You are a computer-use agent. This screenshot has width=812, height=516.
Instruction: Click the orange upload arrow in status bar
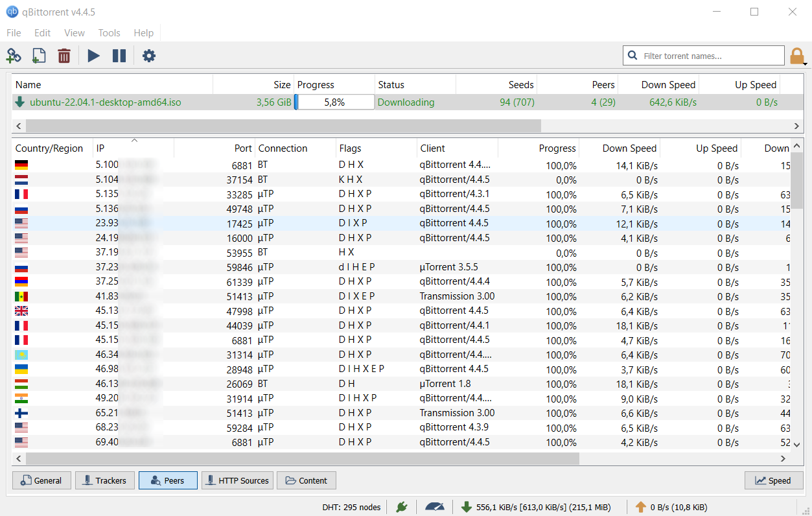click(x=641, y=507)
